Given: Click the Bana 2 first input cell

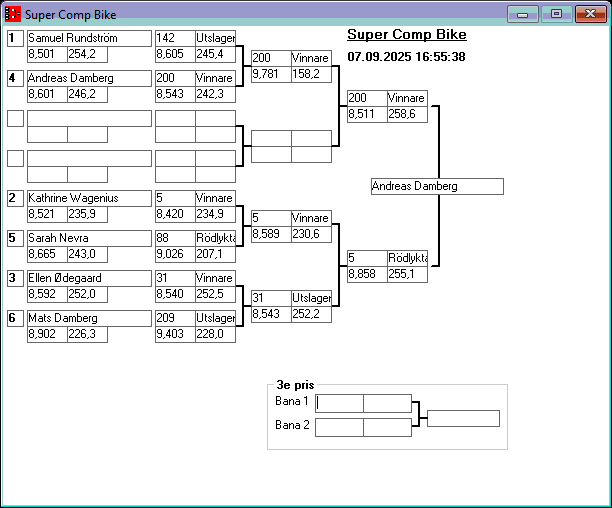Looking at the screenshot, I should point(340,427).
